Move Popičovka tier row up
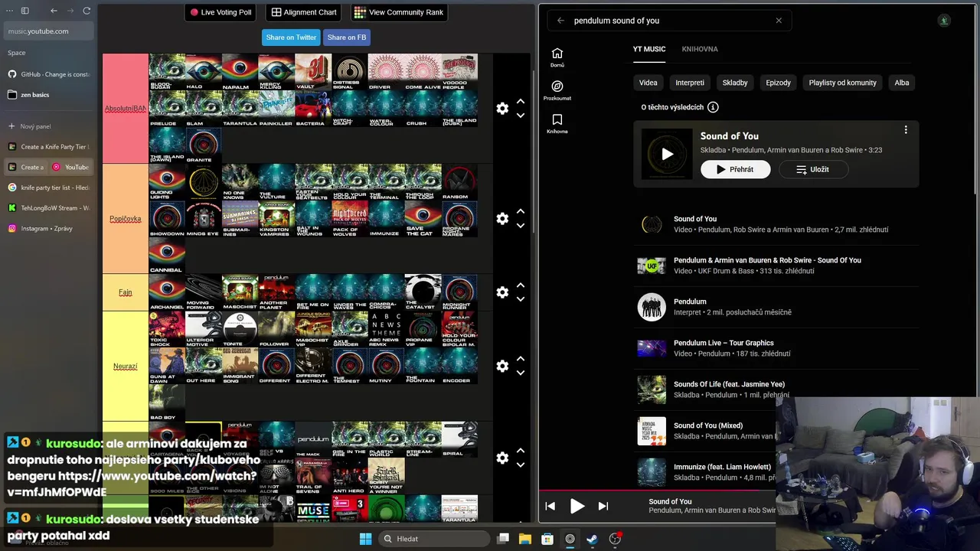Viewport: 980px width, 551px height. tap(521, 211)
